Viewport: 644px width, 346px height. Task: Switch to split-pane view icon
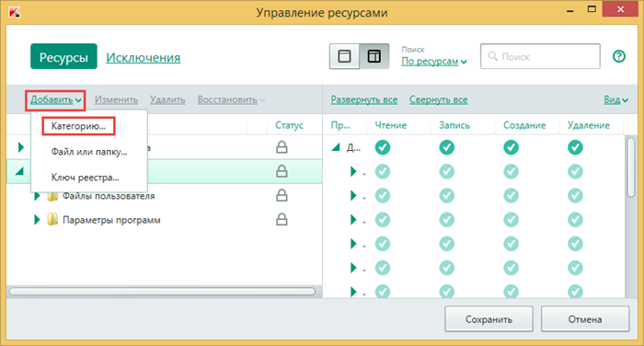click(374, 56)
